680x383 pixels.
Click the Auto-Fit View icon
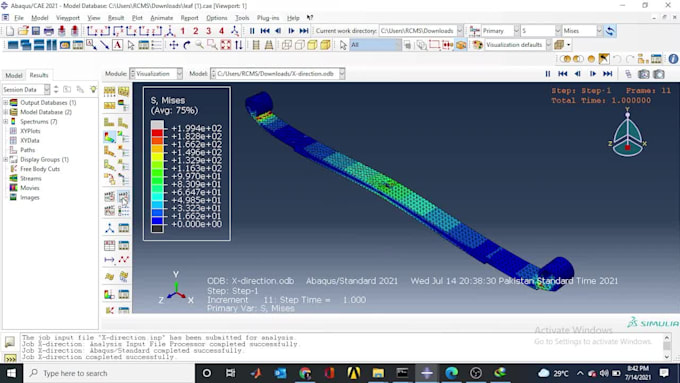pos(226,45)
